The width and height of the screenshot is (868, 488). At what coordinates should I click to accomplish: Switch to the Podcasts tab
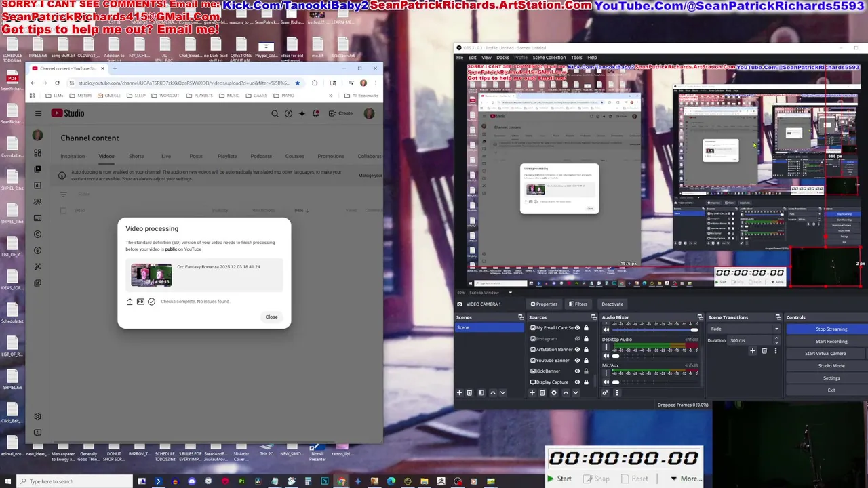[261, 156]
